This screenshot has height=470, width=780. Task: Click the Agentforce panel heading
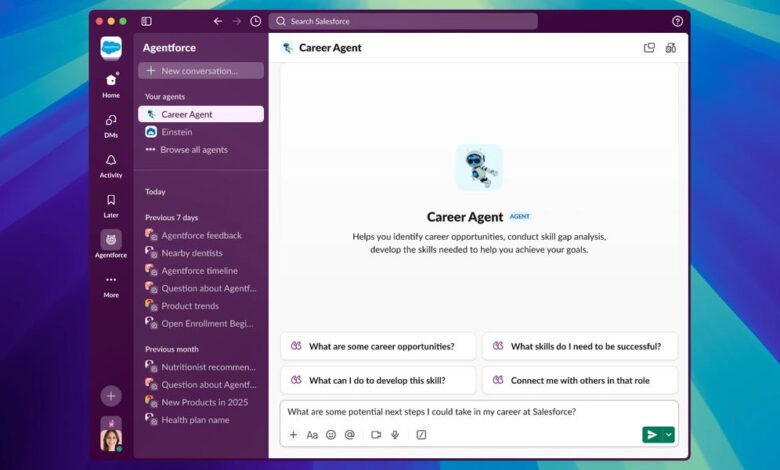tap(169, 48)
